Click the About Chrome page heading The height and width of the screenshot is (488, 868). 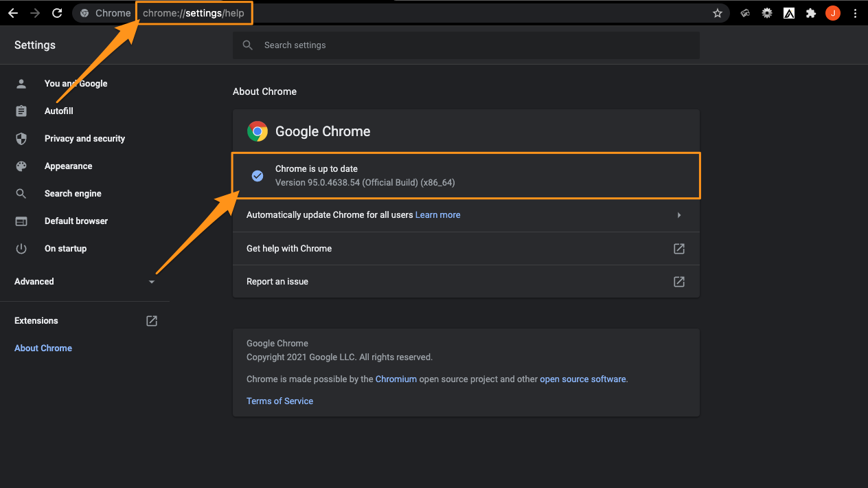pyautogui.click(x=264, y=91)
